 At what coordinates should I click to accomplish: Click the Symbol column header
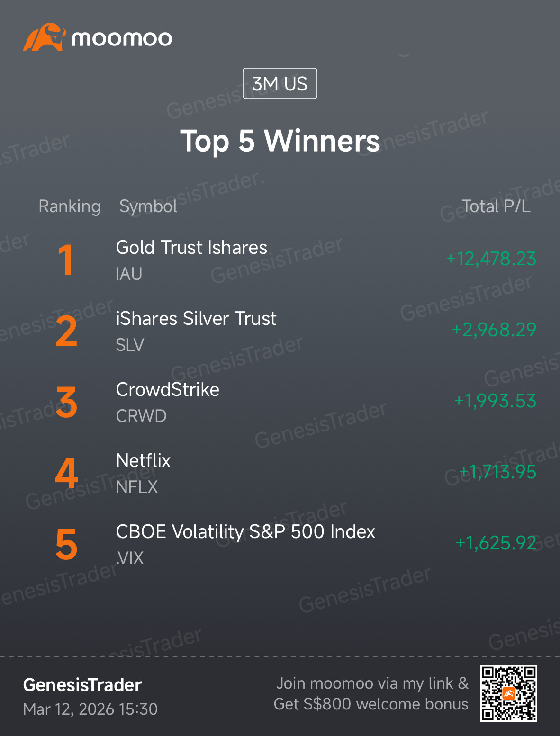click(x=148, y=206)
